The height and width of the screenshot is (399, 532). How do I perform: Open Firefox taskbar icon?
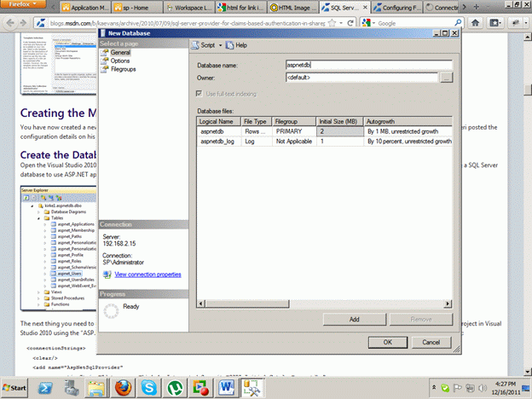(x=123, y=388)
